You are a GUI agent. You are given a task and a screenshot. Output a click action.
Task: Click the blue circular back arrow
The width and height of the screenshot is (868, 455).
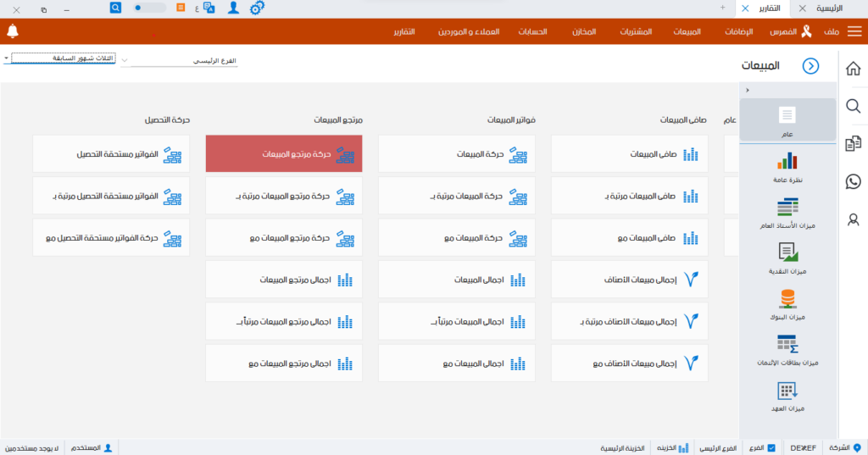[x=810, y=66]
